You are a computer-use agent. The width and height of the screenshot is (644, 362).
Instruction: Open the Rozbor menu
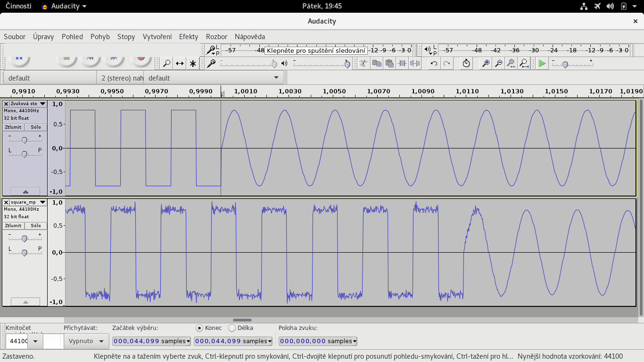(x=216, y=36)
